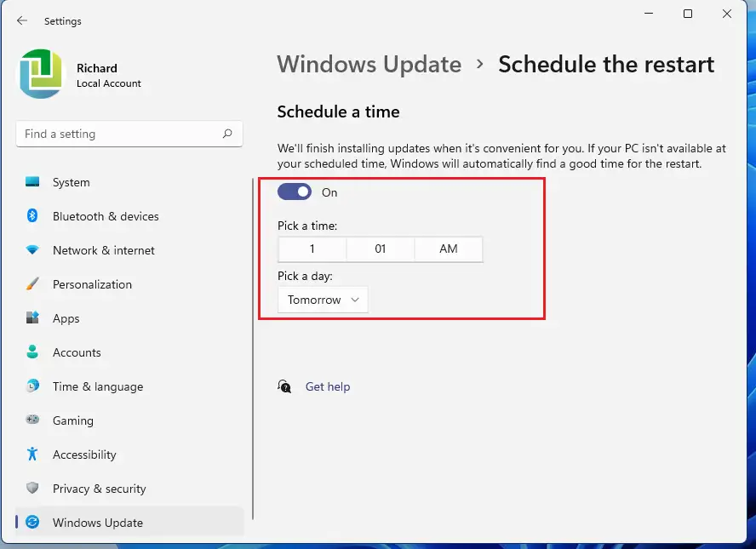
Task: Turn off the schedule restart toggle
Action: click(x=295, y=192)
